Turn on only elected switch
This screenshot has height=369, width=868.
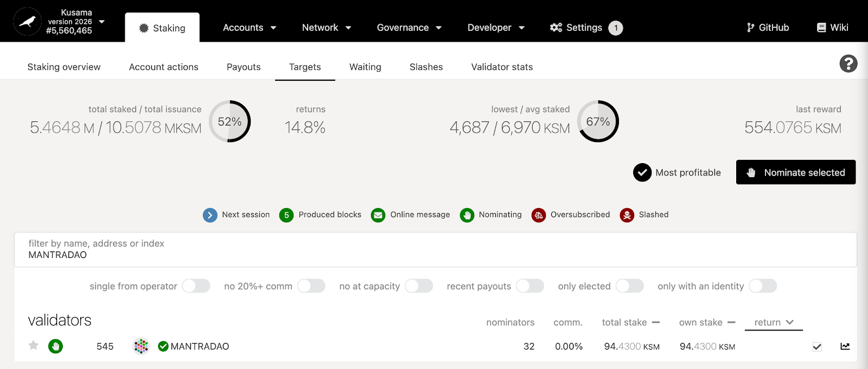tap(630, 286)
